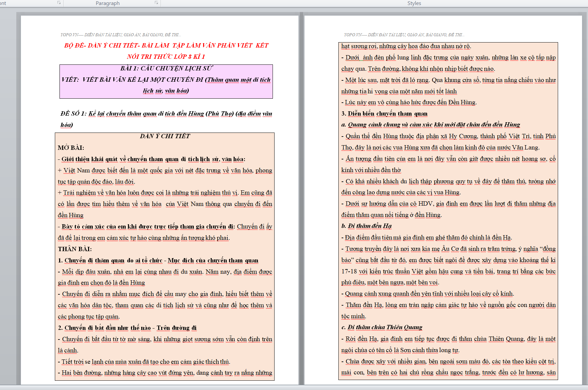The image size is (588, 390).
Task: Click the 'ĐỀ SỐ 1: Kể lại chuyến thăm quan' line
Action: point(166,114)
